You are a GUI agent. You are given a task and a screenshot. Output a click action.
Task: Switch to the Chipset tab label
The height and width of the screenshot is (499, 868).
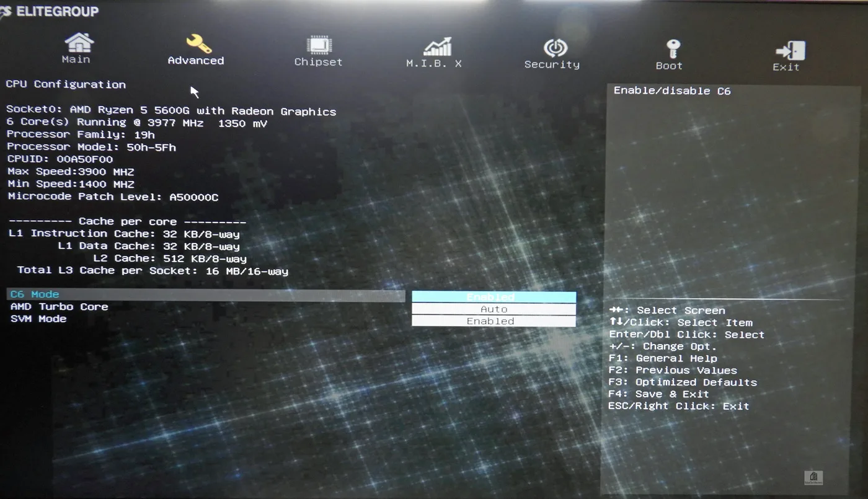point(318,62)
